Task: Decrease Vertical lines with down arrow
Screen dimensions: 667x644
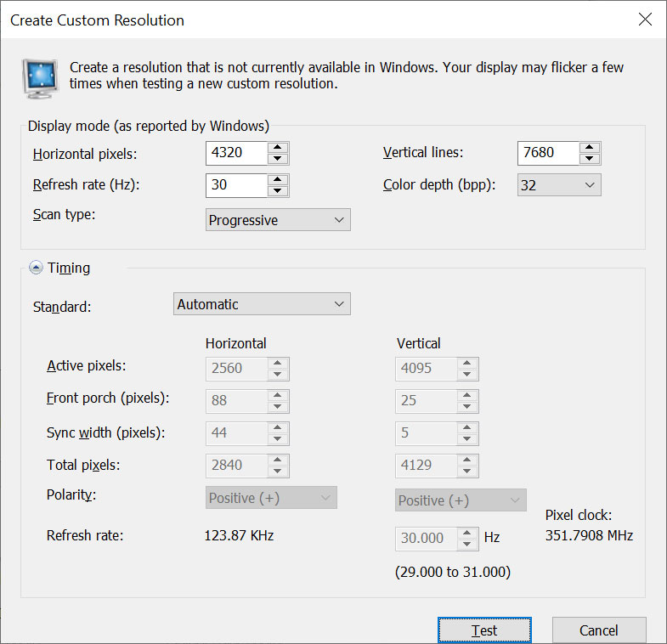Action: (590, 159)
